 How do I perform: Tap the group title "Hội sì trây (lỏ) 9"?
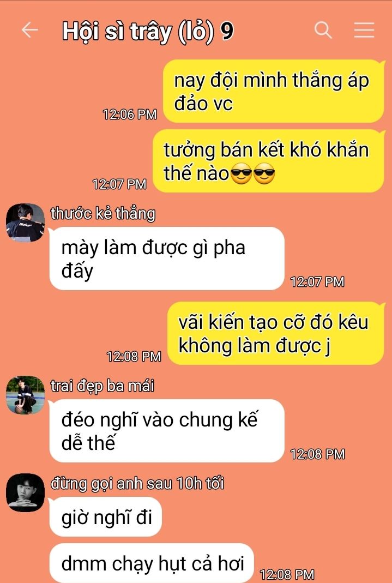click(x=148, y=31)
